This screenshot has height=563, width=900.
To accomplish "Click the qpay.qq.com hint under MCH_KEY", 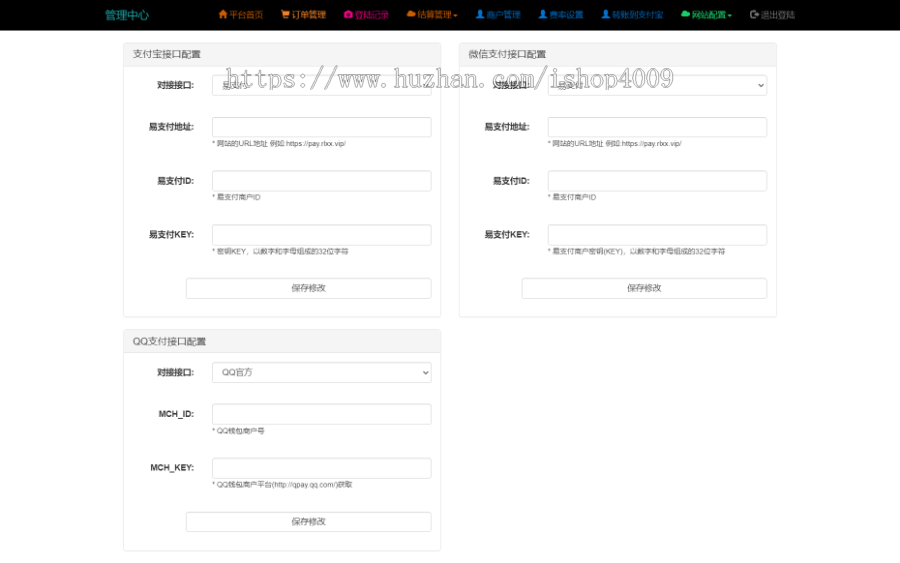I will point(282,485).
